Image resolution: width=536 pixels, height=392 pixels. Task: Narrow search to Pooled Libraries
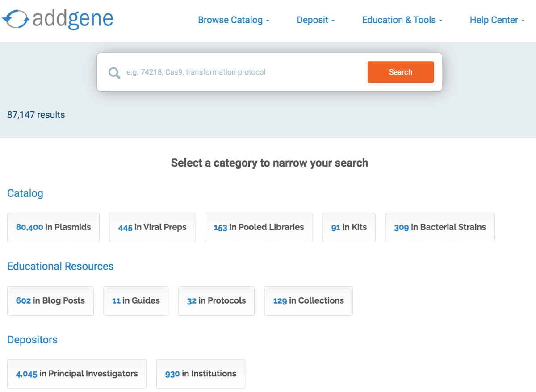click(x=259, y=227)
